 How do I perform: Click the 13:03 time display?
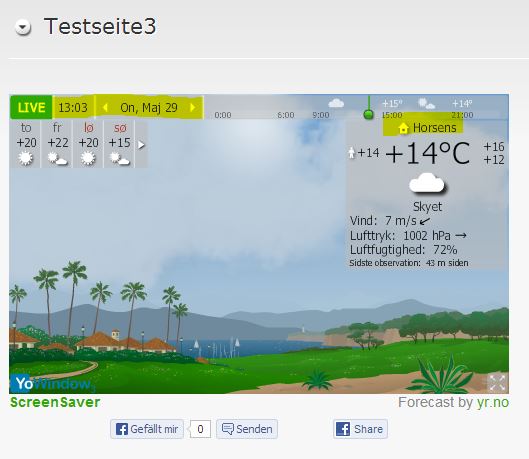click(x=73, y=108)
